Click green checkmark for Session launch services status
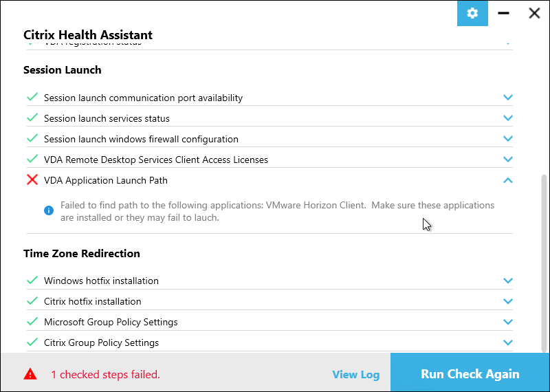This screenshot has height=392, width=550. pyautogui.click(x=32, y=118)
